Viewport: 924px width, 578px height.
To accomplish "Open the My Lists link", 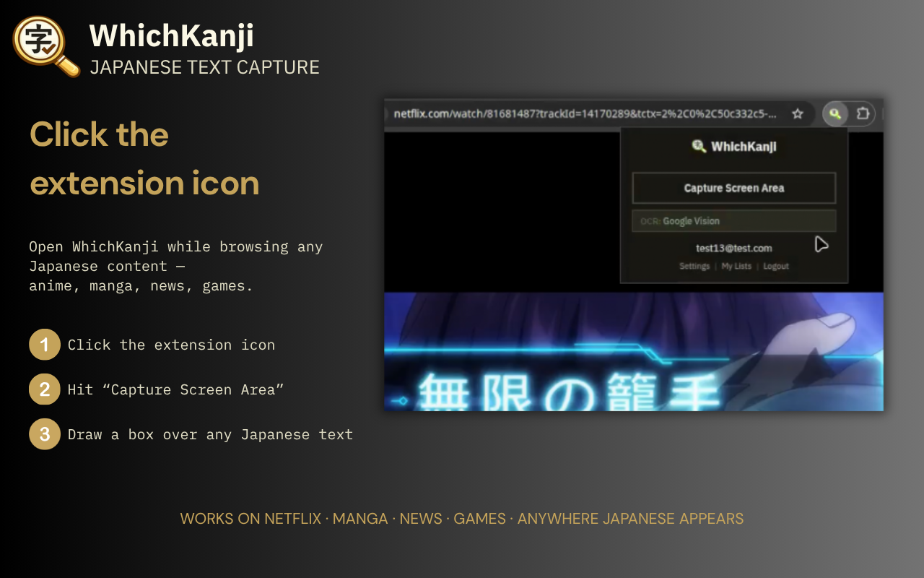I will tap(736, 266).
